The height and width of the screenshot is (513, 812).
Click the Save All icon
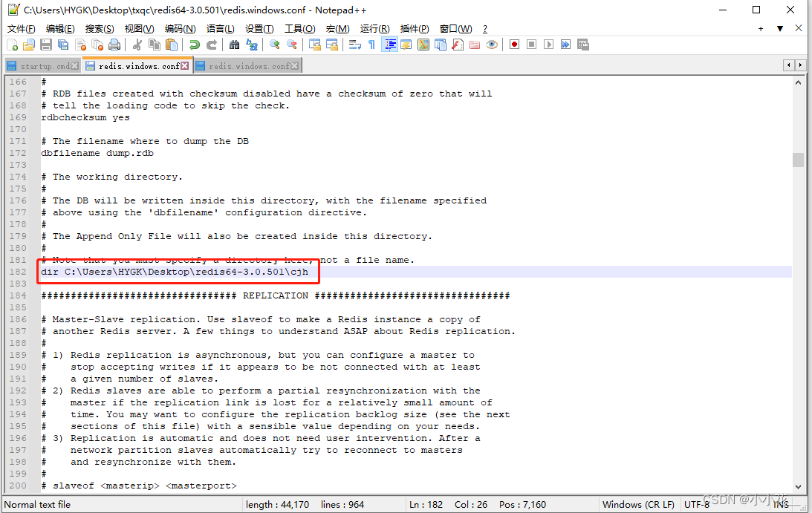click(63, 45)
